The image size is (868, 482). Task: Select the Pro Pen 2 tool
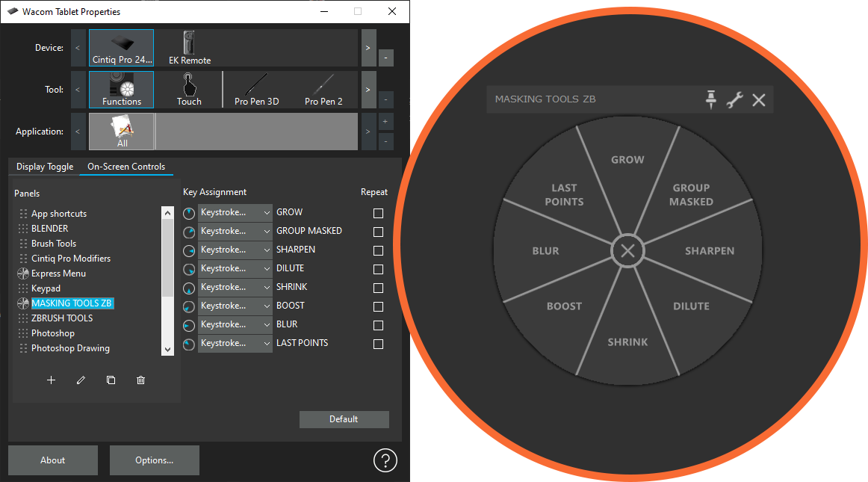(323, 89)
